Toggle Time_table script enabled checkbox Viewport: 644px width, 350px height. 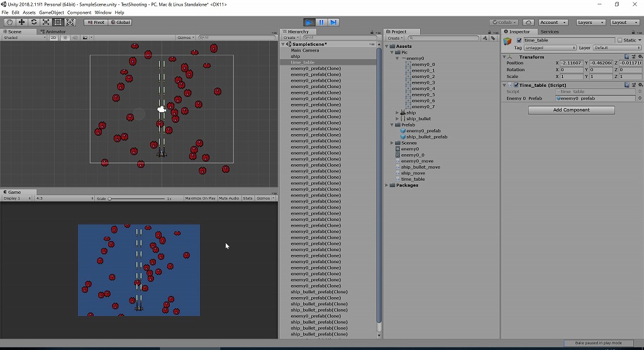pos(516,85)
